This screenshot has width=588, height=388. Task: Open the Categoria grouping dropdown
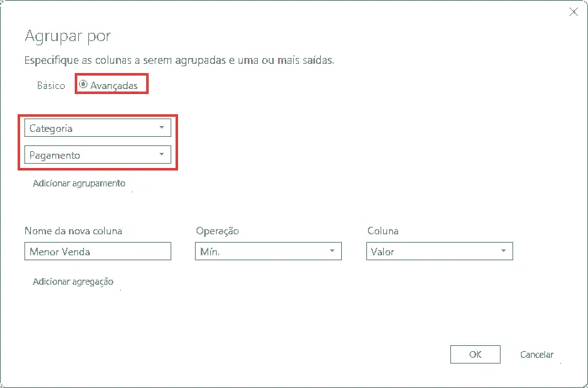click(x=97, y=128)
